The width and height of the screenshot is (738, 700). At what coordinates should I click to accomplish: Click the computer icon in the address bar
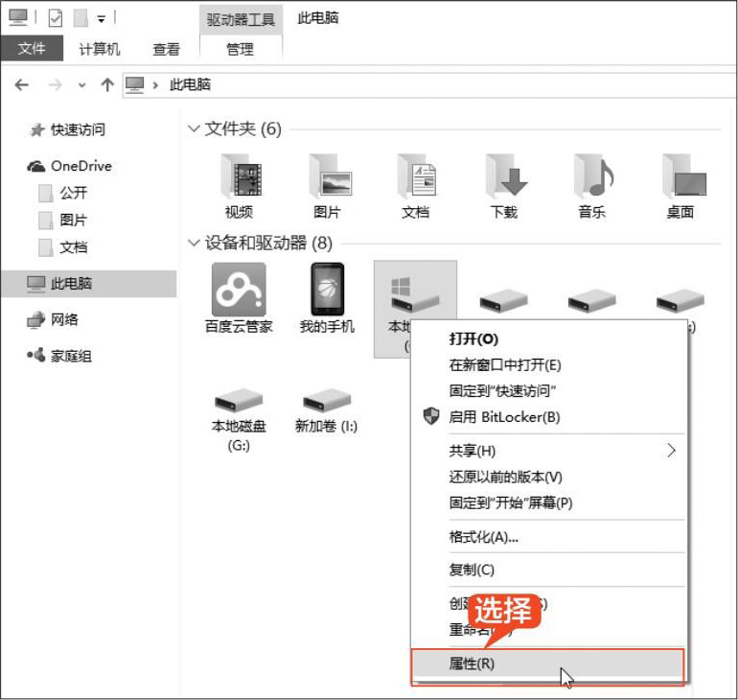coord(134,85)
